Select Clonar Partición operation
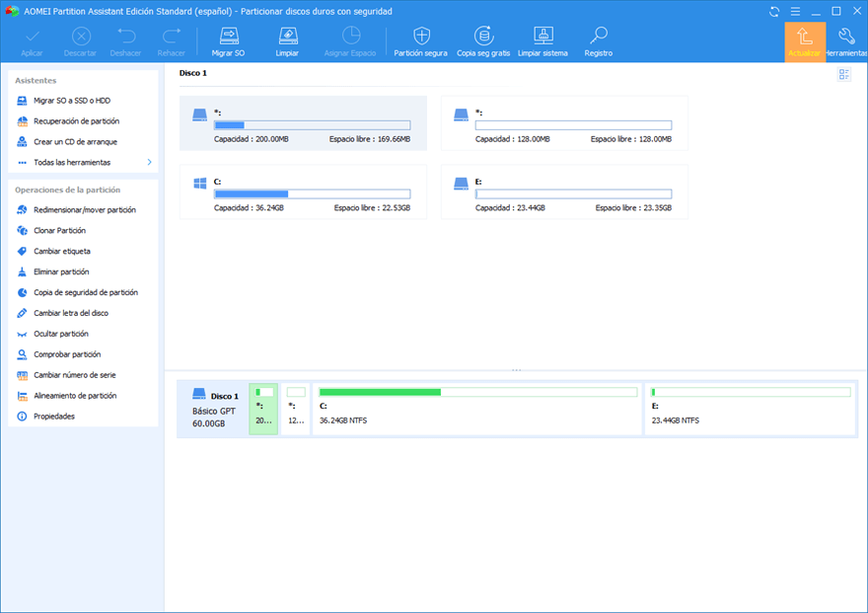 coord(60,230)
